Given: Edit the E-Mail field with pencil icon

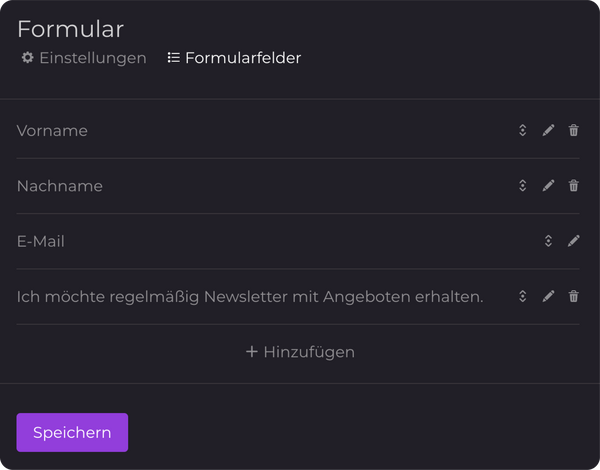Looking at the screenshot, I should (x=573, y=241).
